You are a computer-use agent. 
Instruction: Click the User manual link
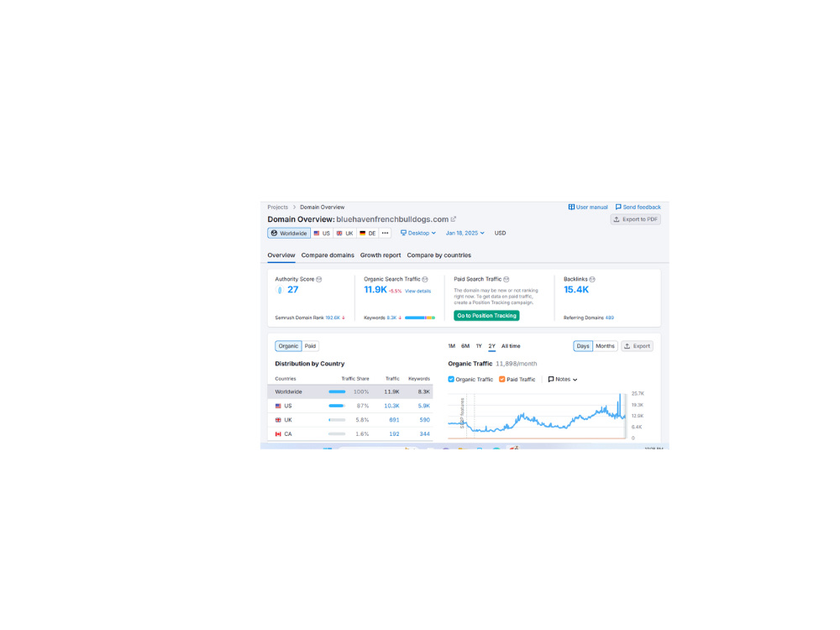[x=588, y=207]
